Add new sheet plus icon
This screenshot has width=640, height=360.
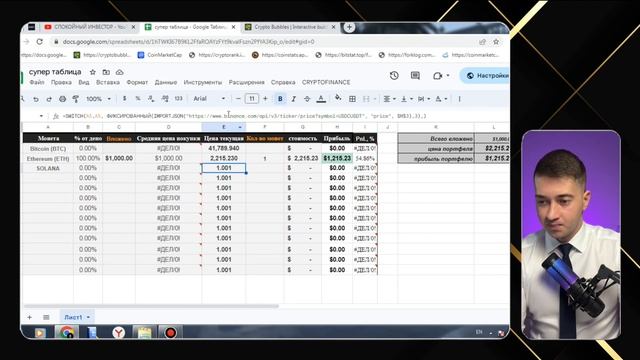29,317
